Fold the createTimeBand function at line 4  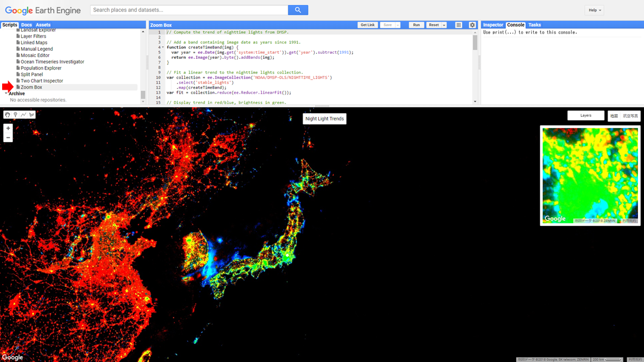click(x=163, y=47)
